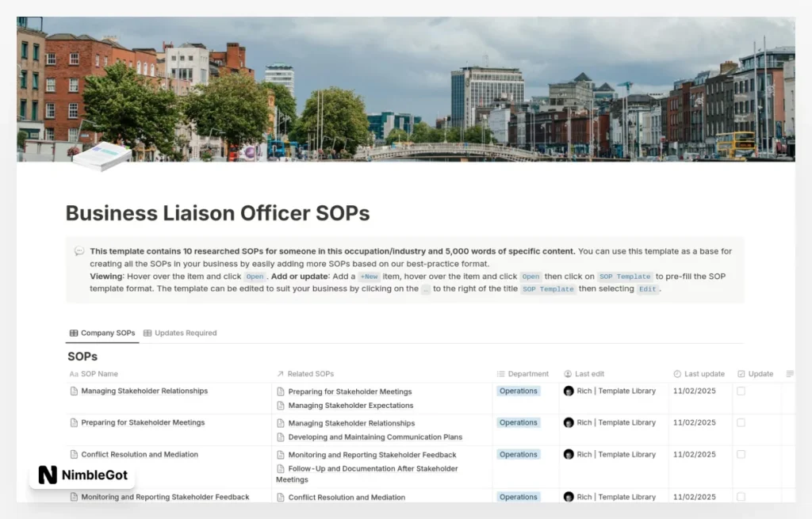Open the Last edit column options
Viewport: 812px width, 519px height.
pos(586,373)
